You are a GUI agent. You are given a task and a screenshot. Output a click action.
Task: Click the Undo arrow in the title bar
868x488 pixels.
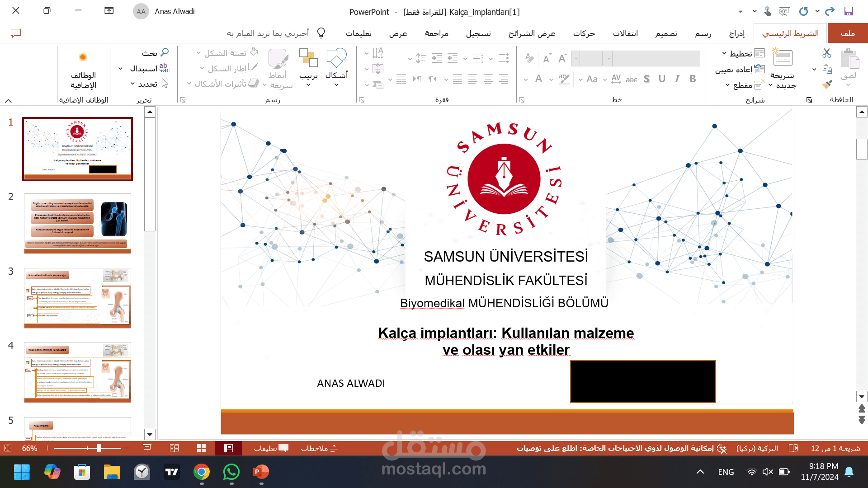click(803, 11)
